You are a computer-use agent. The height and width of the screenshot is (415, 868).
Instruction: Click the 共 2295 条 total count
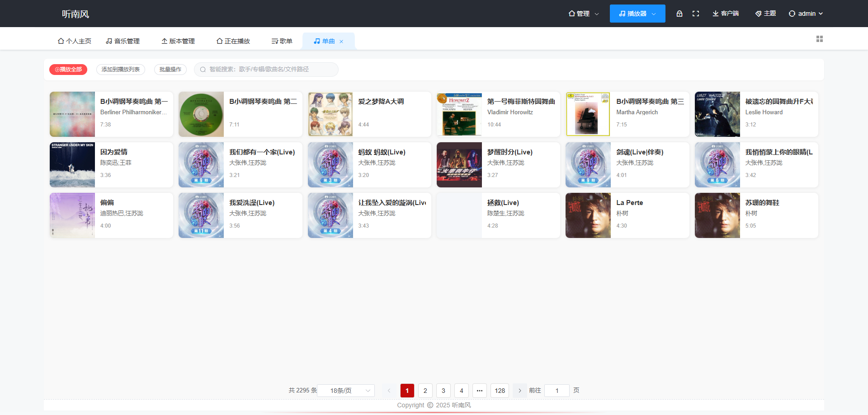click(303, 391)
